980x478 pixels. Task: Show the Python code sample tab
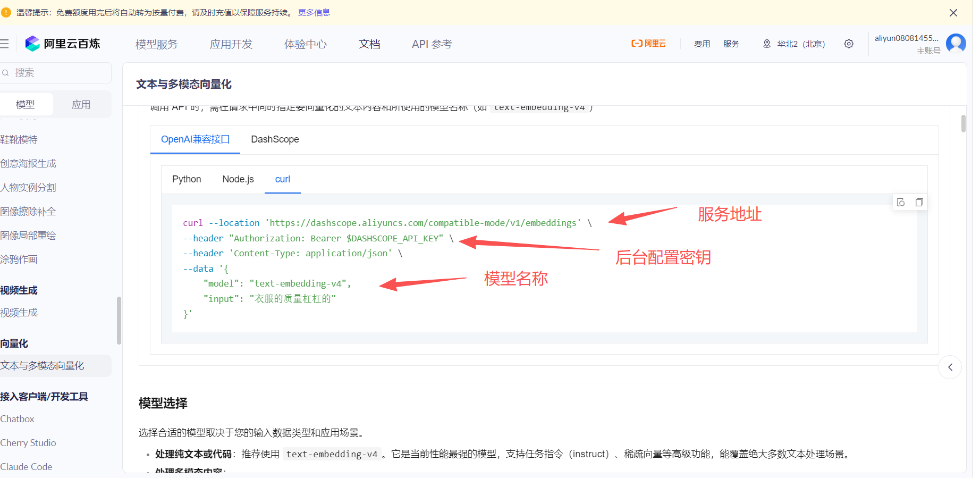(187, 179)
